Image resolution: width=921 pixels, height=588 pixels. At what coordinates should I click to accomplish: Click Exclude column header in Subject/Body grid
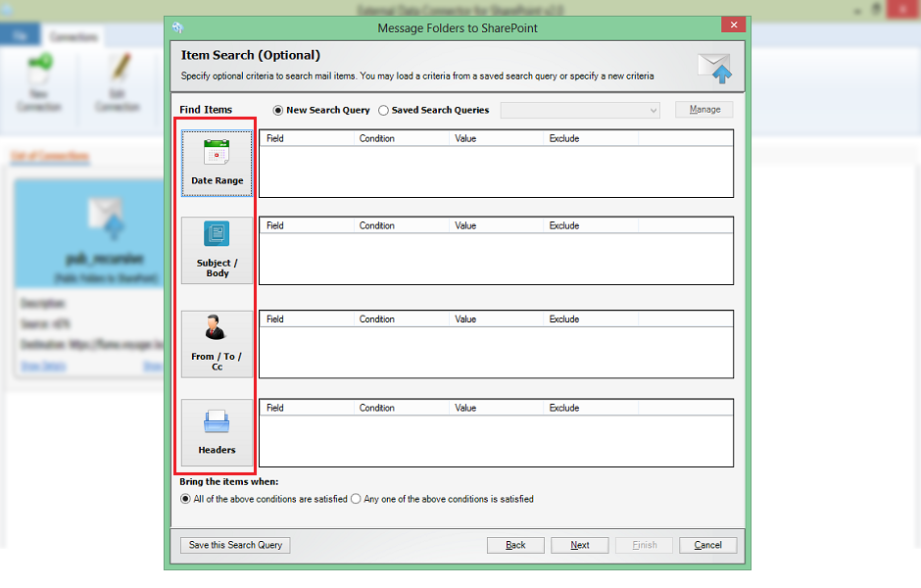[x=591, y=225]
